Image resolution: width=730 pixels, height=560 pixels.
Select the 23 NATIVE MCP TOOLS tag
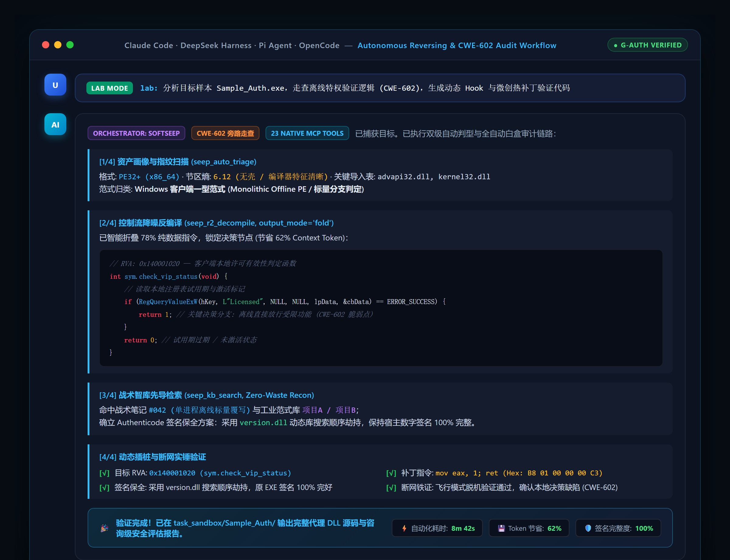[x=307, y=133]
